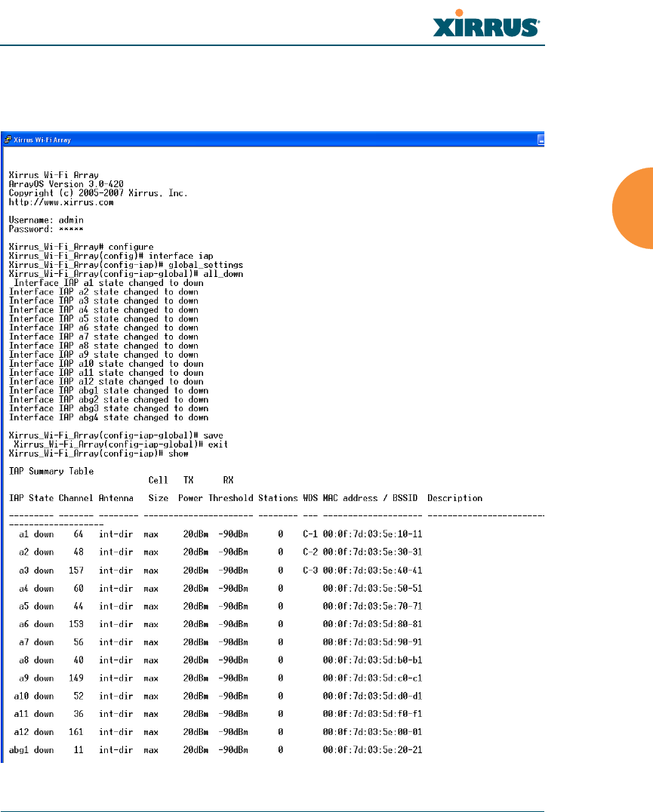Click the 'ArrayOS Version 3.0-420' line
653x812 pixels.
[x=66, y=184]
